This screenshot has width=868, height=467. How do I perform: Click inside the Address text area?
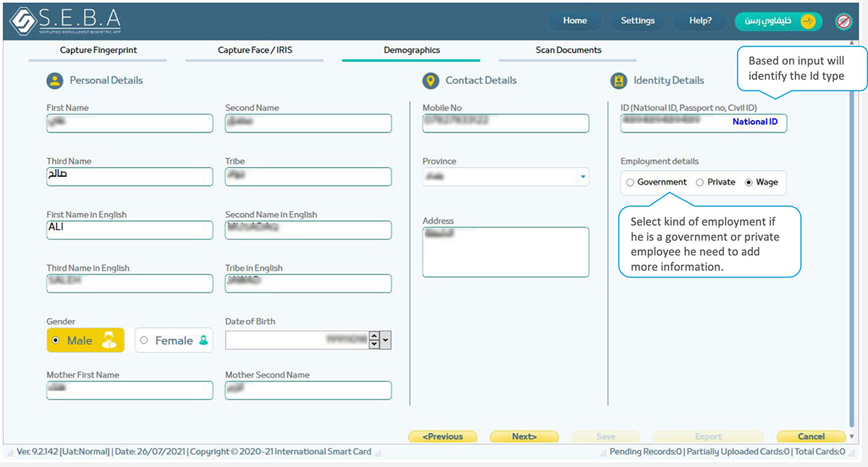[x=506, y=252]
